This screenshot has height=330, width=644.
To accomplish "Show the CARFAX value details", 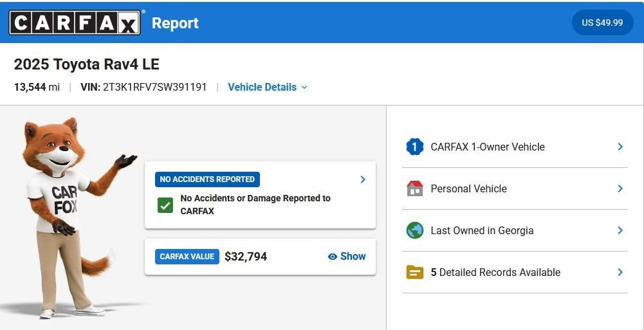I will tap(347, 257).
